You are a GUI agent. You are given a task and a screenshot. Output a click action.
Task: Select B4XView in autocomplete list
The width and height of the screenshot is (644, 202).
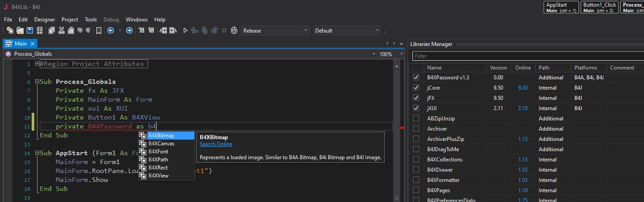158,176
